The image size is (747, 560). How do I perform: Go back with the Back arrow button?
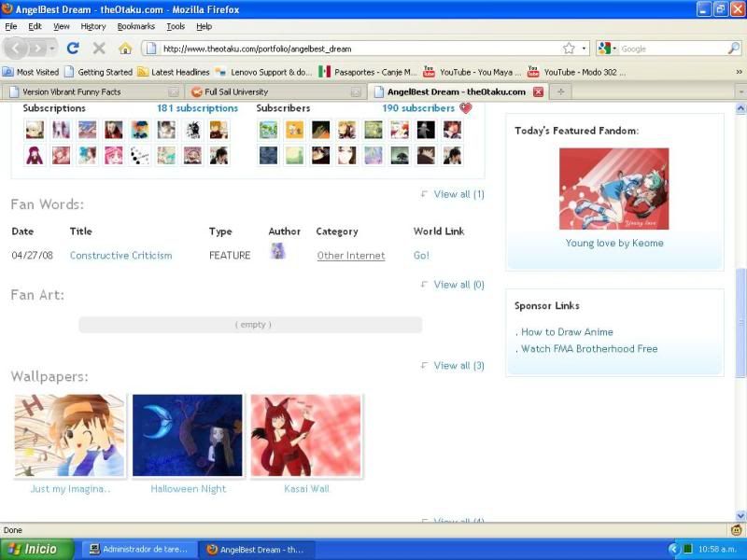click(16, 49)
